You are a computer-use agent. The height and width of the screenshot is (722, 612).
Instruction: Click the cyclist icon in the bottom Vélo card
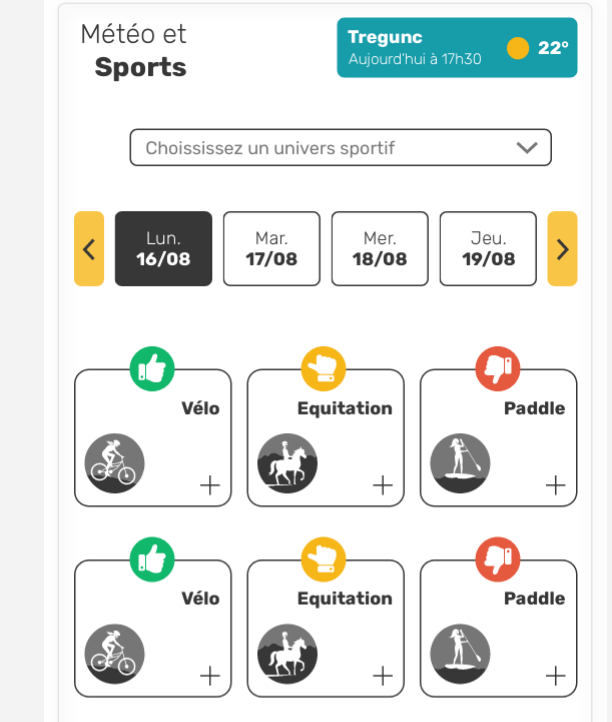pos(114,654)
